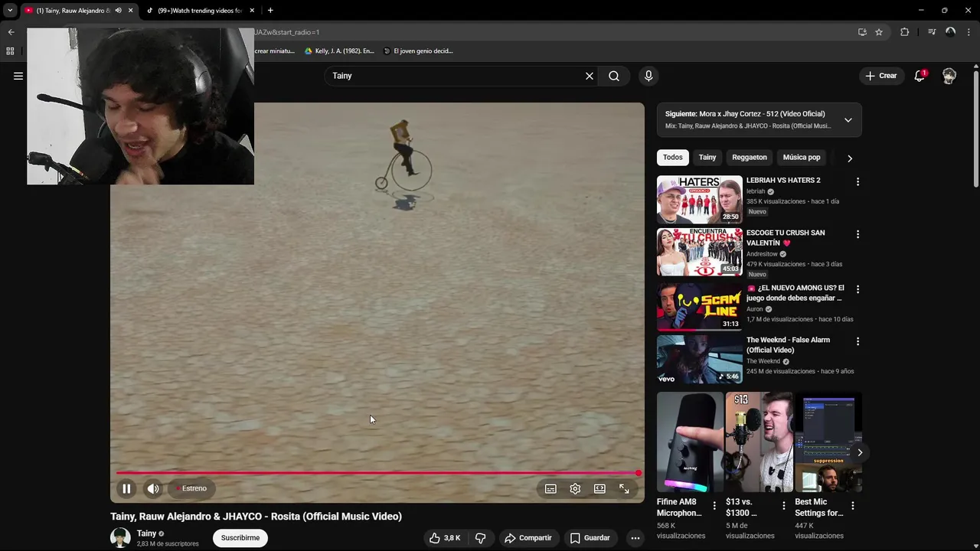Screen dimensions: 980x551
Task: Show more filter chips arrow
Action: [850, 158]
